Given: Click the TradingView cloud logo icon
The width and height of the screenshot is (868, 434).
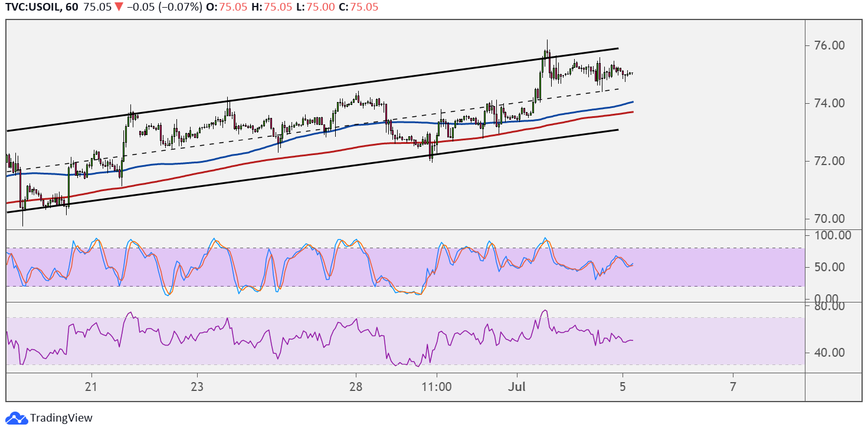Looking at the screenshot, I should [x=16, y=418].
